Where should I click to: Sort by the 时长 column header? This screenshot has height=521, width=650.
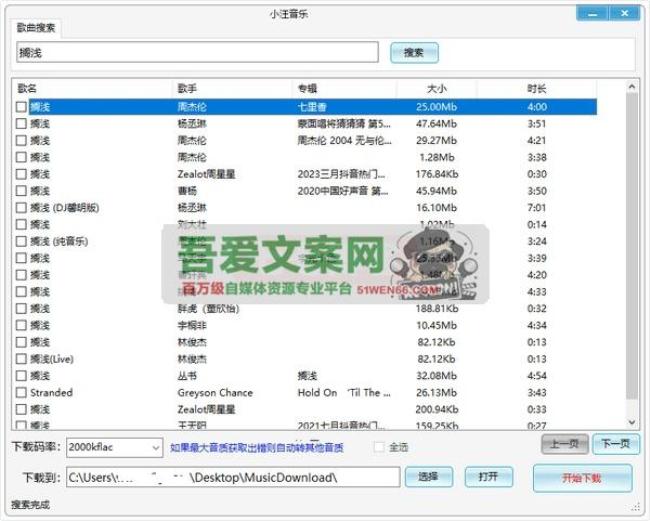[537, 88]
